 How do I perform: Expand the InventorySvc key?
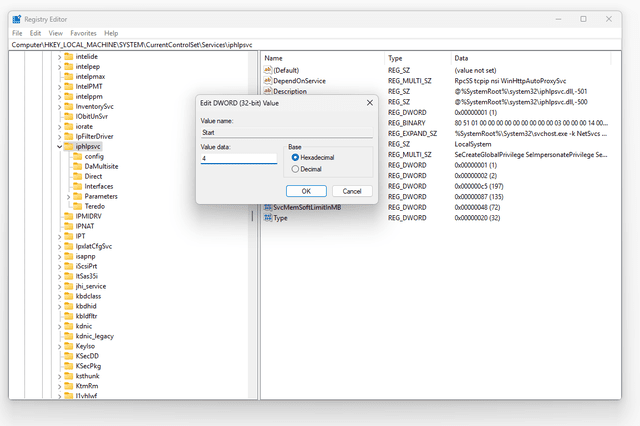pos(57,106)
